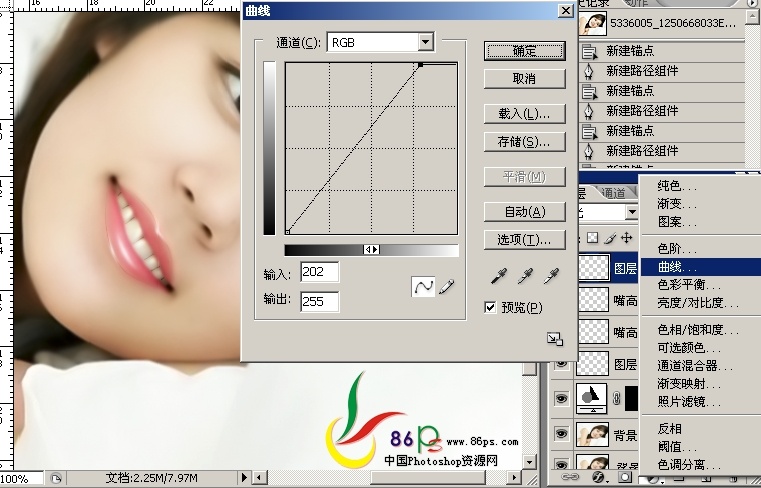Click the 存储(S)... save button
The width and height of the screenshot is (761, 488).
pyautogui.click(x=525, y=142)
